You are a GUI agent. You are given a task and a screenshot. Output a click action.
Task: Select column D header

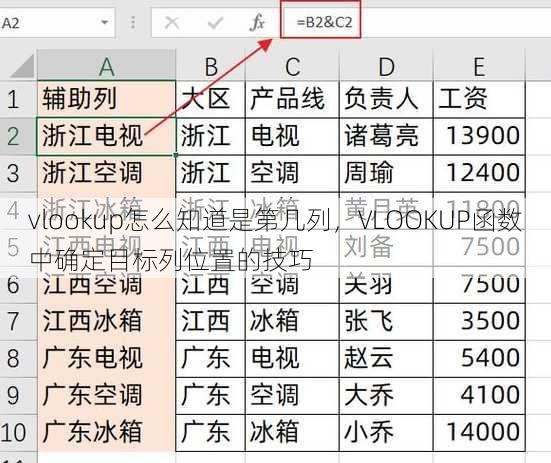(386, 65)
